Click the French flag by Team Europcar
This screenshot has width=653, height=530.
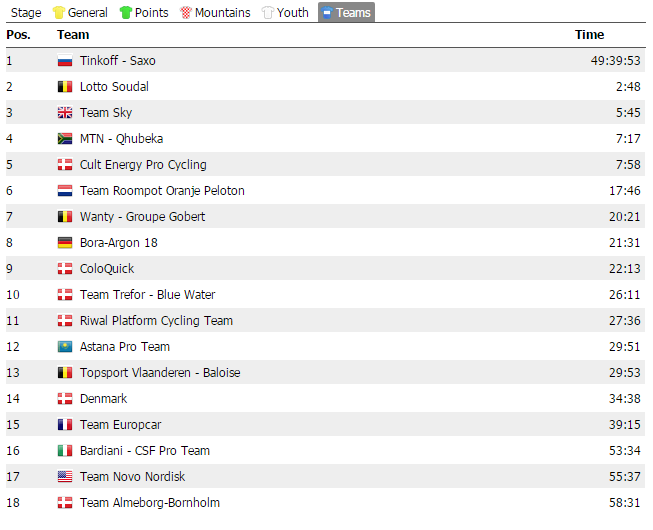point(65,425)
